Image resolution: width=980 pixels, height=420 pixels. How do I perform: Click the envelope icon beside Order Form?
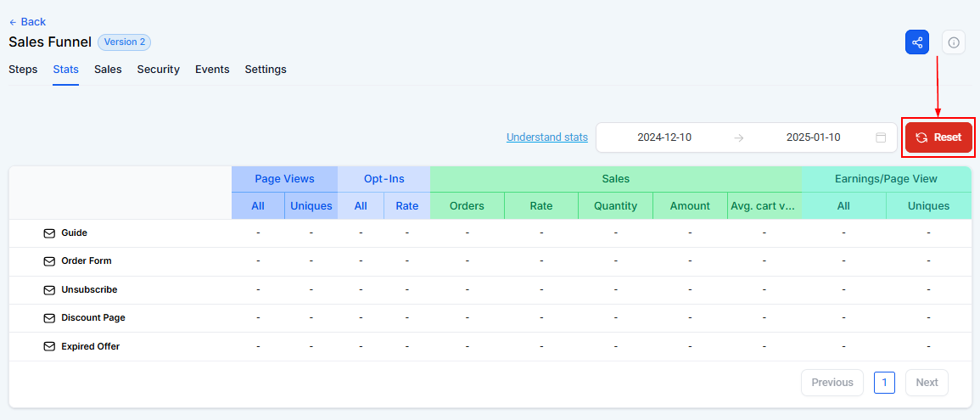coord(49,261)
